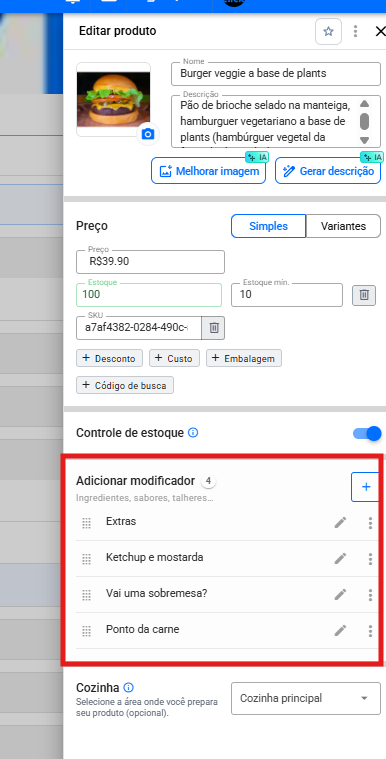This screenshot has height=759, width=386.
Task: Open more options for Ponto da carne
Action: [370, 630]
